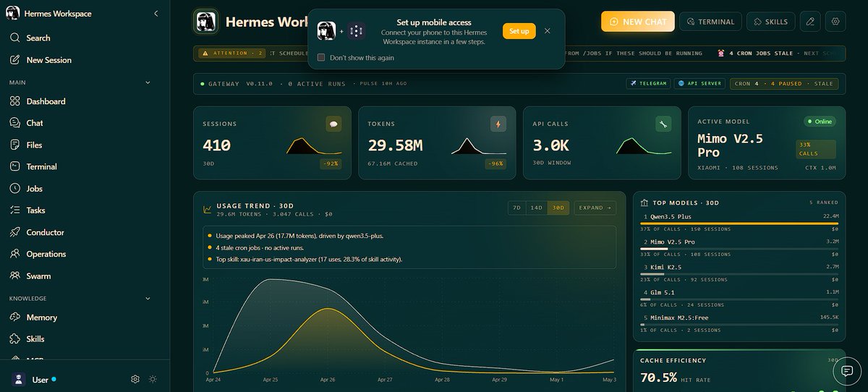868x392 pixels.
Task: Open SKILLS from the header
Action: pyautogui.click(x=771, y=22)
